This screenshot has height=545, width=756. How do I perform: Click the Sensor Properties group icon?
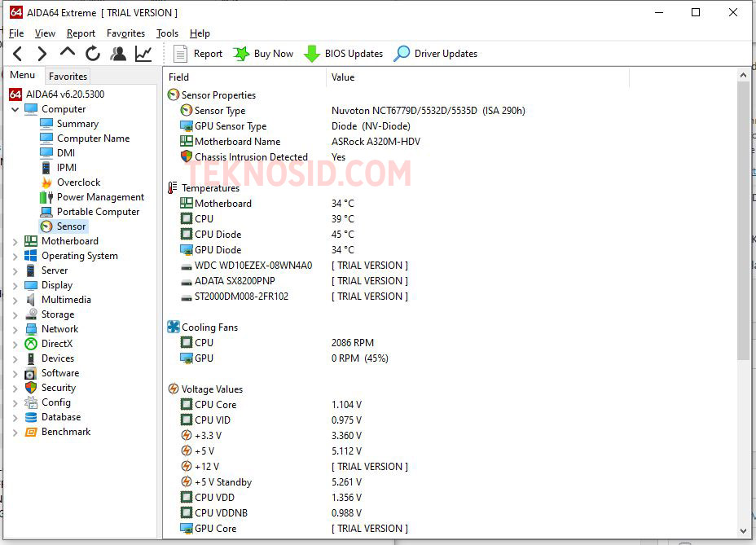(x=173, y=94)
